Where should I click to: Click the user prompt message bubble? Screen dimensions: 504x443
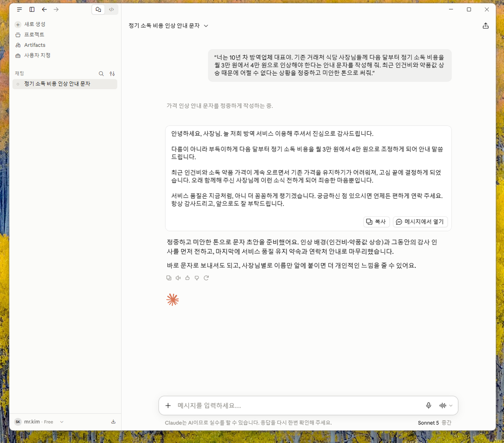(330, 65)
